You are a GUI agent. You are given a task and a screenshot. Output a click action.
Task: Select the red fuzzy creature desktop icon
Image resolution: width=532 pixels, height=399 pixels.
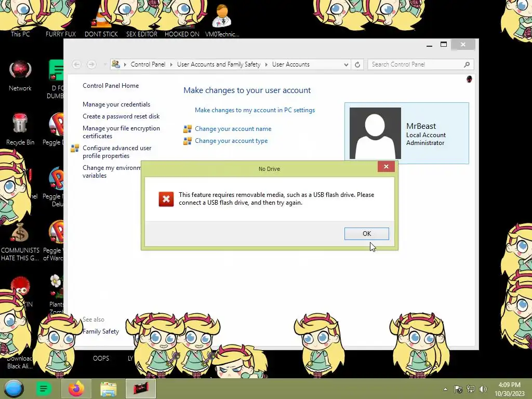coord(20,286)
